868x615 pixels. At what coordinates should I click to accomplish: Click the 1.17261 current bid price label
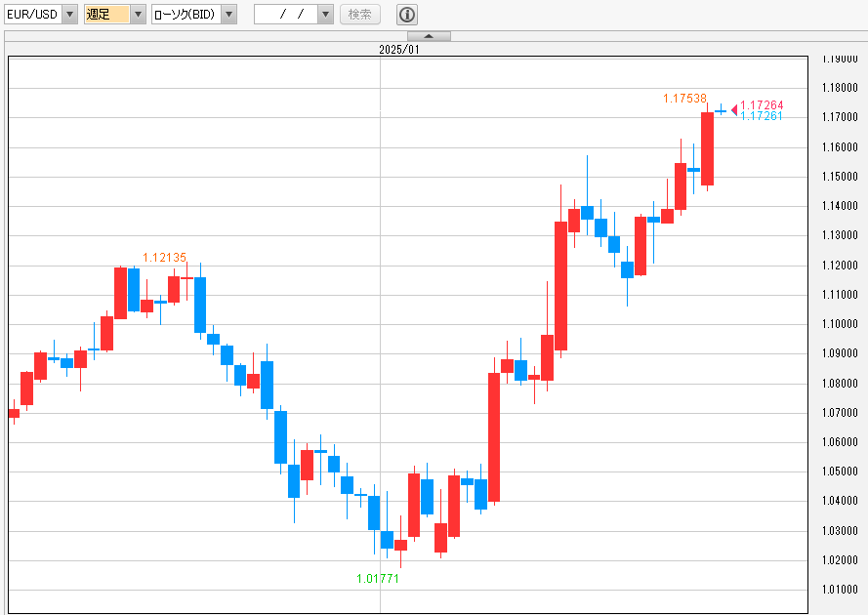(x=762, y=116)
